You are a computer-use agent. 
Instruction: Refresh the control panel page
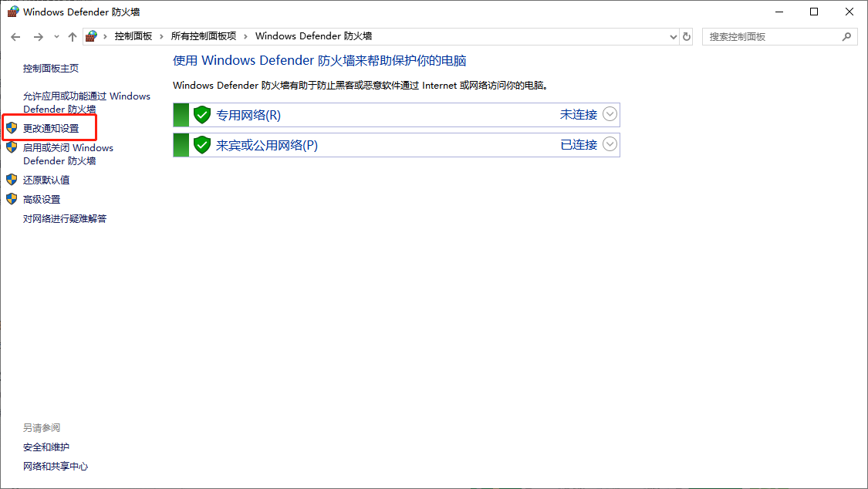pos(687,36)
